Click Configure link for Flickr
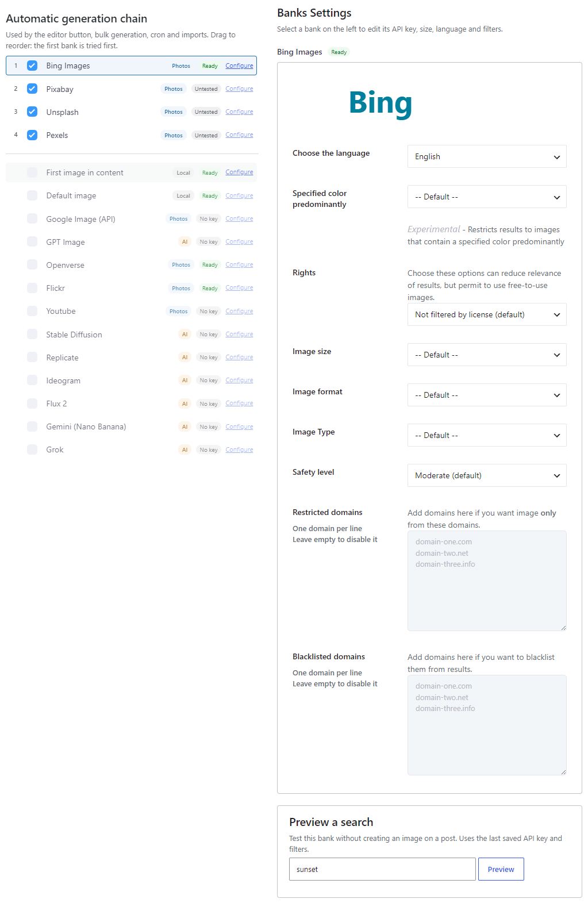This screenshot has width=588, height=903. [239, 287]
